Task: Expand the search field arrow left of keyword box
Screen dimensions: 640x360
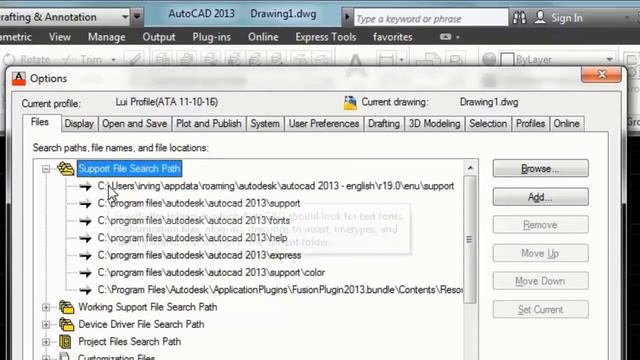Action: (x=347, y=18)
